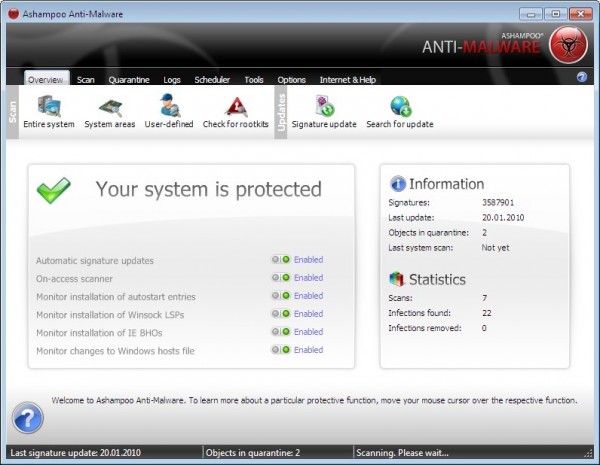Open the Quarantine tab
The width and height of the screenshot is (600, 465).
point(129,80)
